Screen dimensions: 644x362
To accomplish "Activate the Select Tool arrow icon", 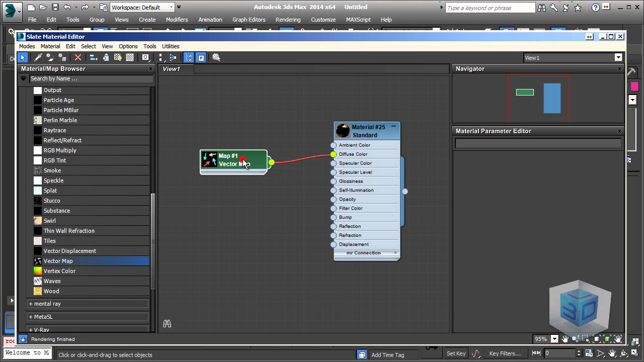I will tap(23, 57).
